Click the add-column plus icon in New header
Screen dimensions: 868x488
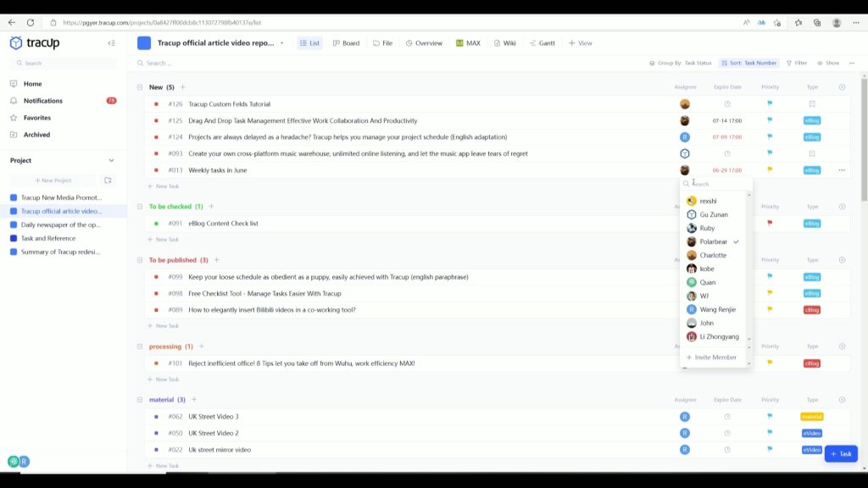tap(842, 87)
